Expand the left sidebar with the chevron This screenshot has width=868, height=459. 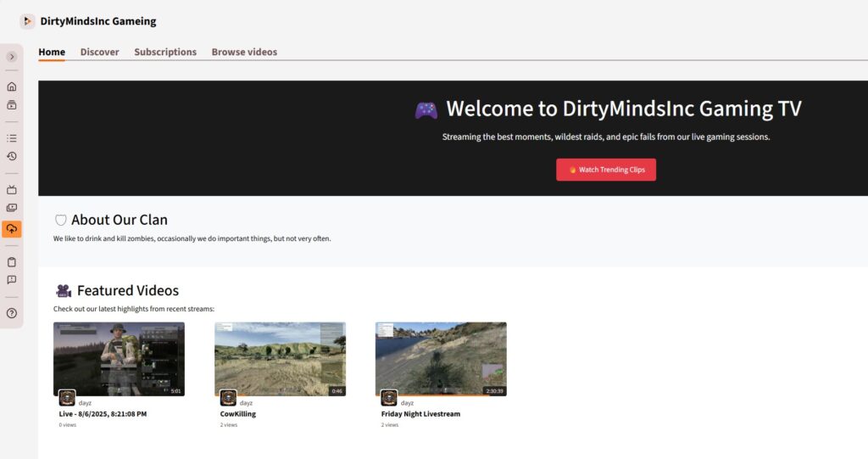[x=12, y=57]
